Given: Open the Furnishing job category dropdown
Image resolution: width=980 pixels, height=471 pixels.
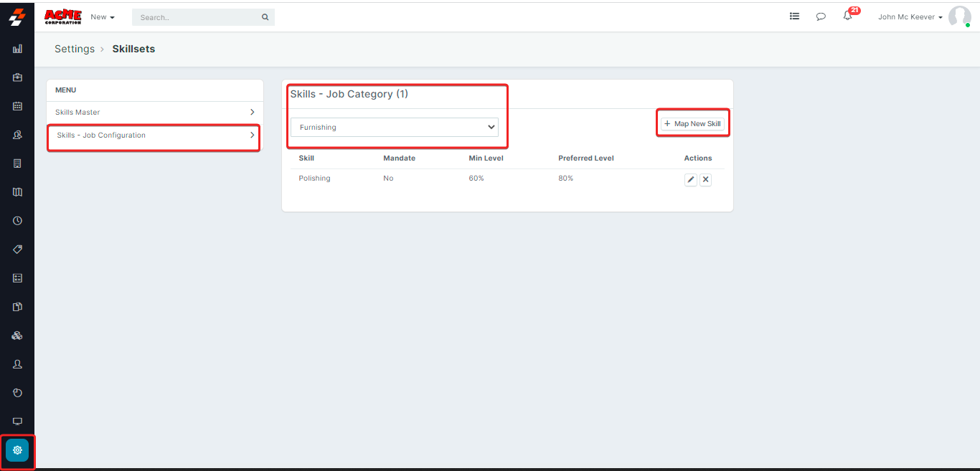Looking at the screenshot, I should [395, 127].
